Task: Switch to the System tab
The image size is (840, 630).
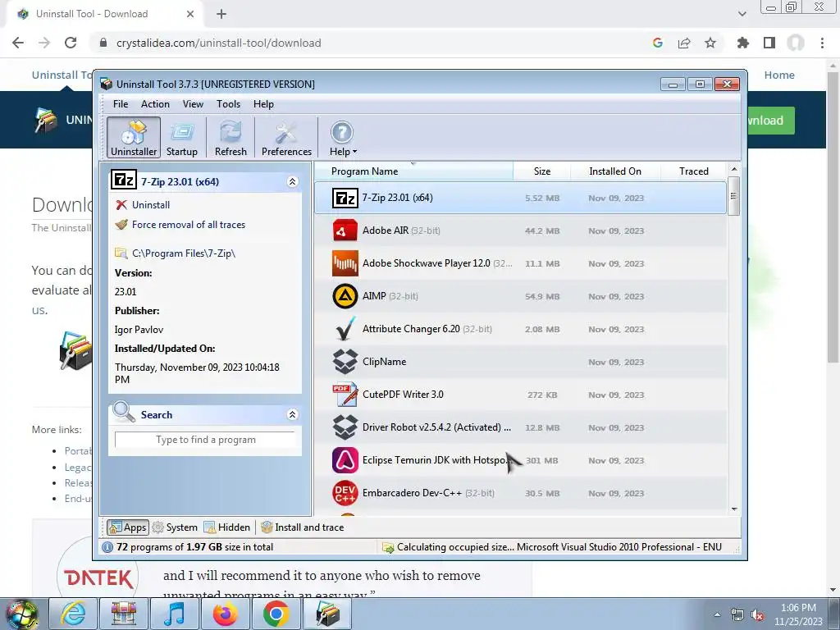Action: click(175, 527)
